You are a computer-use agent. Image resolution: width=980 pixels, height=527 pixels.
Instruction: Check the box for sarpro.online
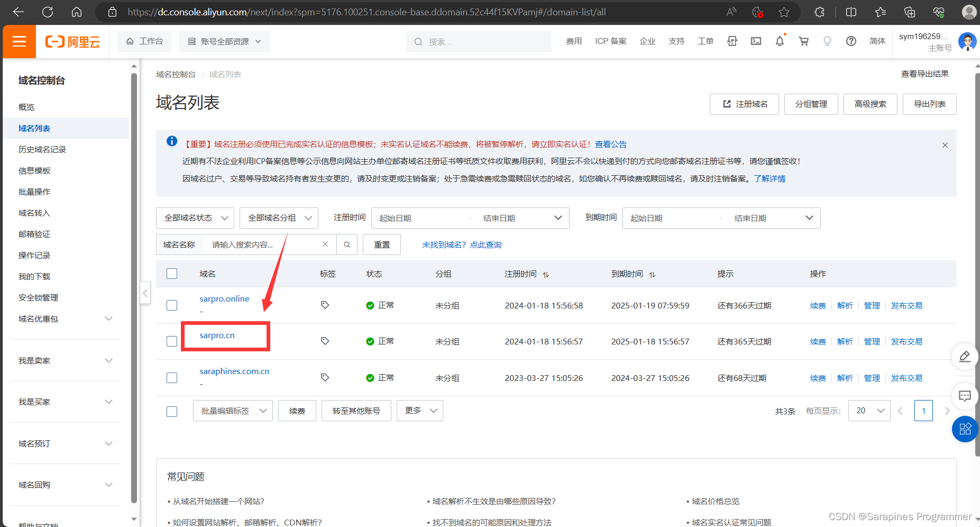click(172, 305)
